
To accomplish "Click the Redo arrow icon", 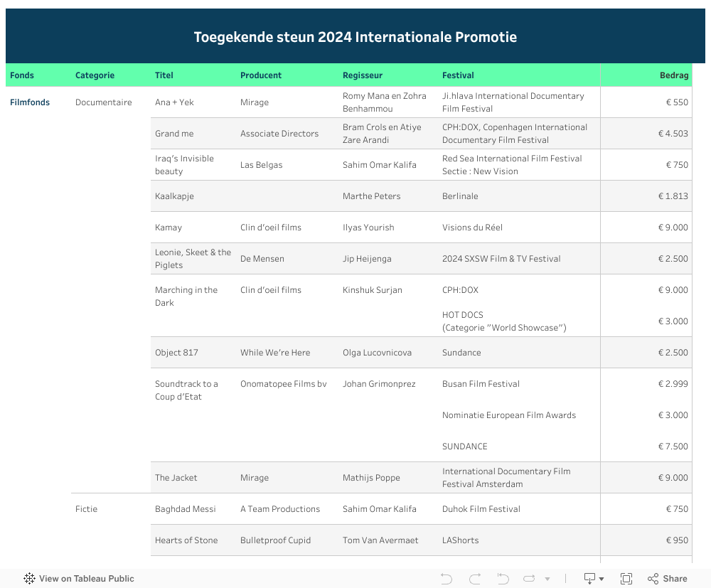I will (x=475, y=579).
